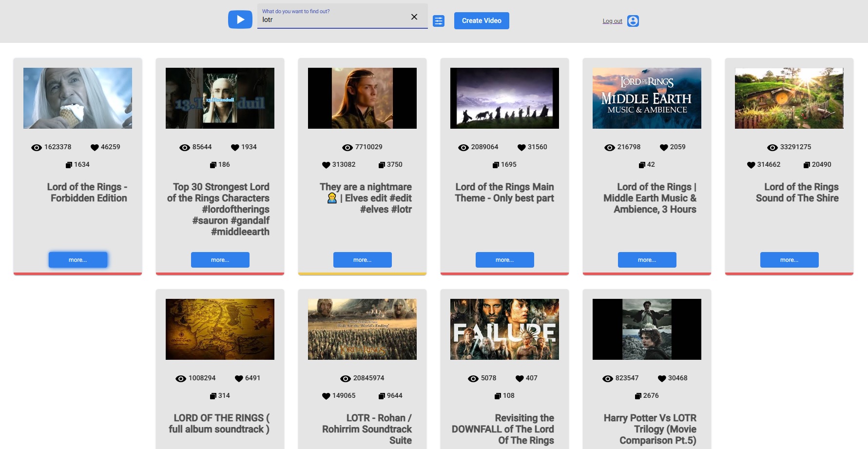Open the Log out link
Image resolution: width=868 pixels, height=449 pixels.
click(x=612, y=21)
